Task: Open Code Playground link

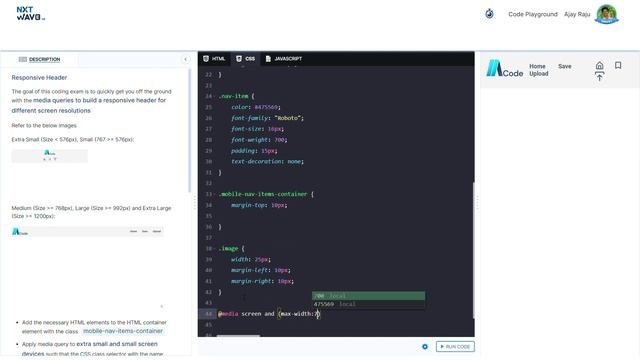Action: 533,14
